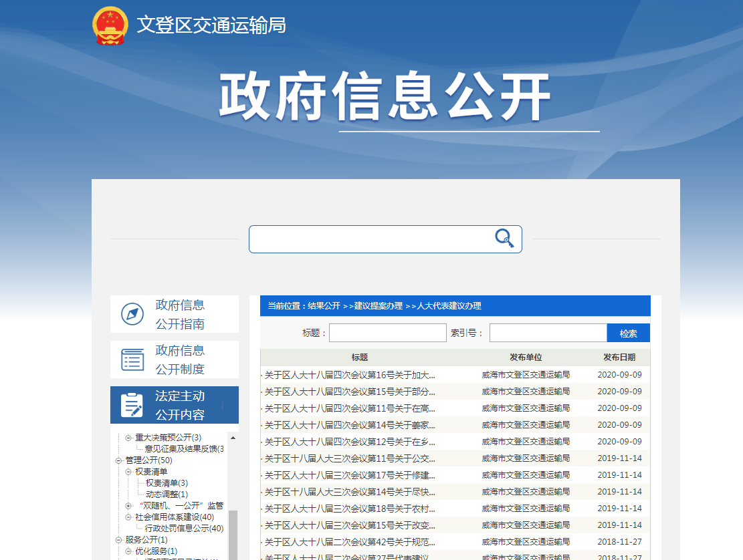Viewport: 743px width, 560px height.
Task: Select 行政处罚信息公示(40) in the tree
Action: (184, 529)
